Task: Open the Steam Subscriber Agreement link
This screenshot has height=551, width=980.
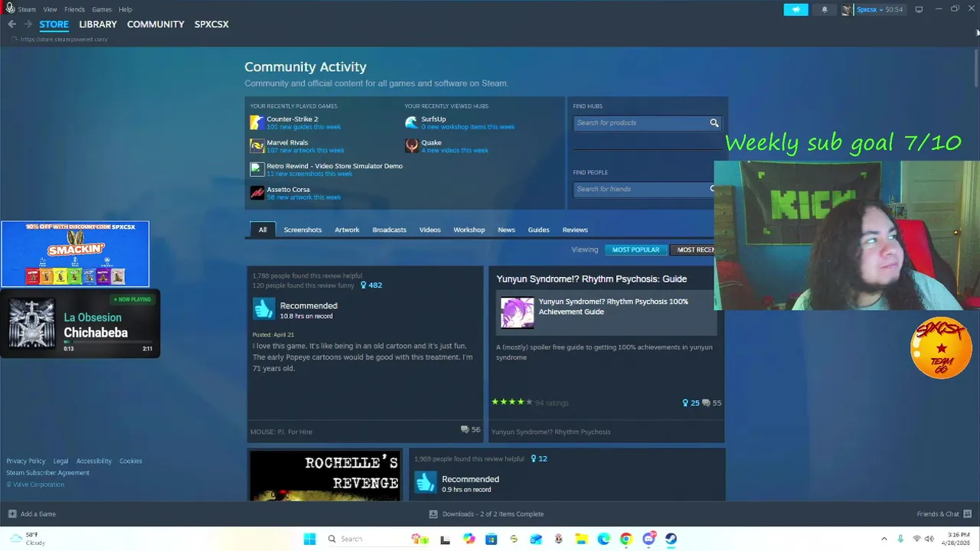Action: point(47,473)
